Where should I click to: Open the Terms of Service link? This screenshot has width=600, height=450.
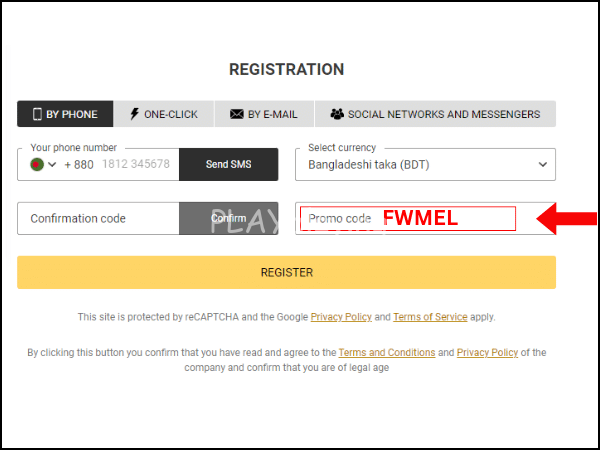pyautogui.click(x=430, y=317)
